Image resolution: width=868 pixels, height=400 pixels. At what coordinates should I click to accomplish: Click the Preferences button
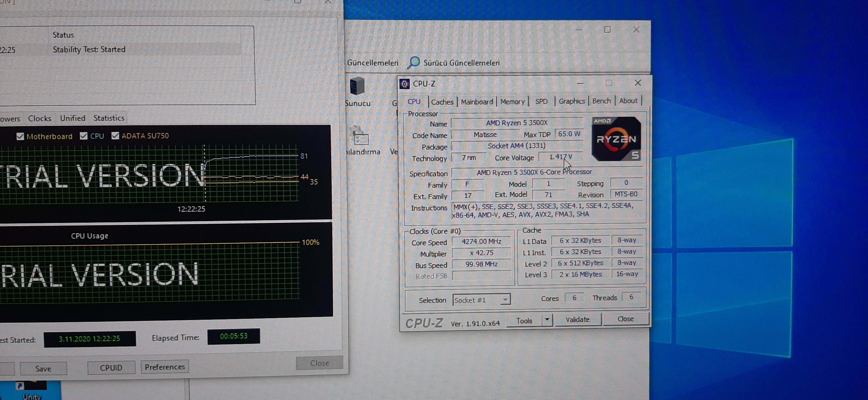(165, 367)
